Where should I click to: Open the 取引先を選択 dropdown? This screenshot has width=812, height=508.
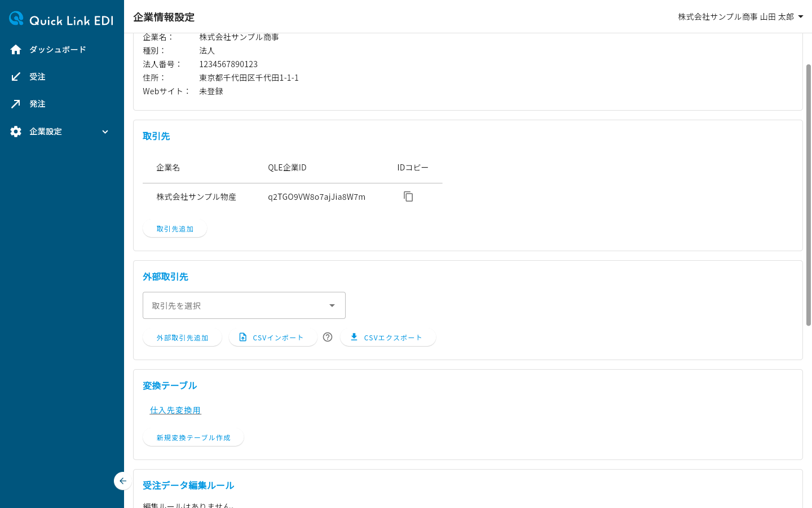(x=244, y=305)
